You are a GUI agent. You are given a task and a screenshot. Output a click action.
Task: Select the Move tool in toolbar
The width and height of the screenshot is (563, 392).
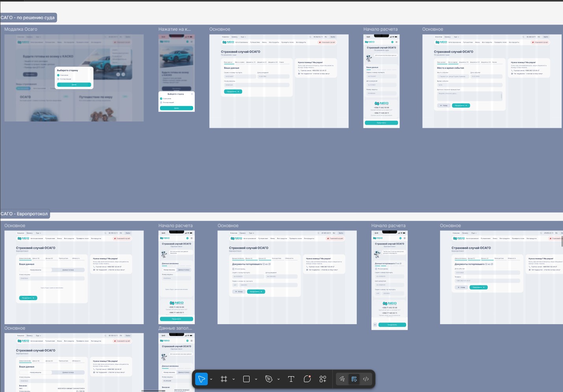(201, 379)
